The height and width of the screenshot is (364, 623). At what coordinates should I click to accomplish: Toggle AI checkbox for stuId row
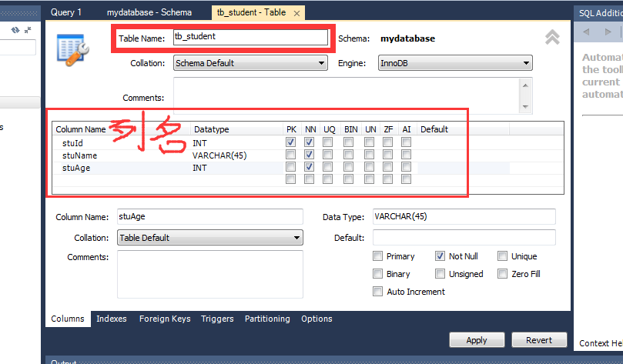[x=406, y=142]
